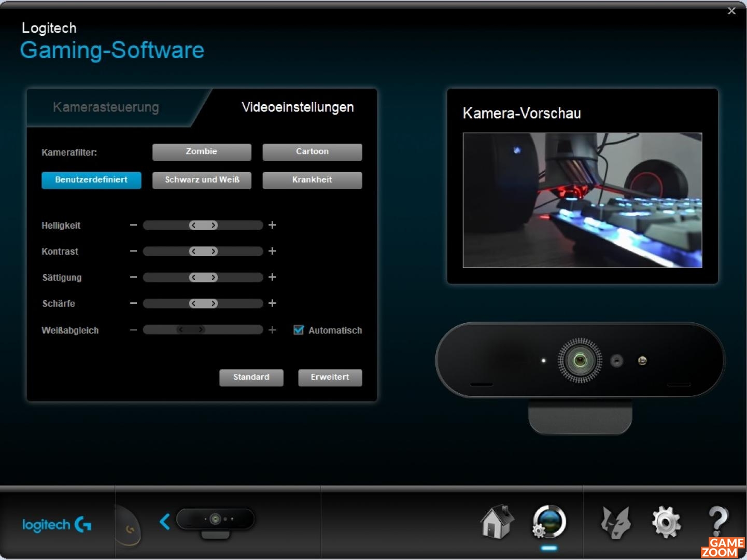
Task: Apply the Krankheit camera filter
Action: [x=312, y=180]
